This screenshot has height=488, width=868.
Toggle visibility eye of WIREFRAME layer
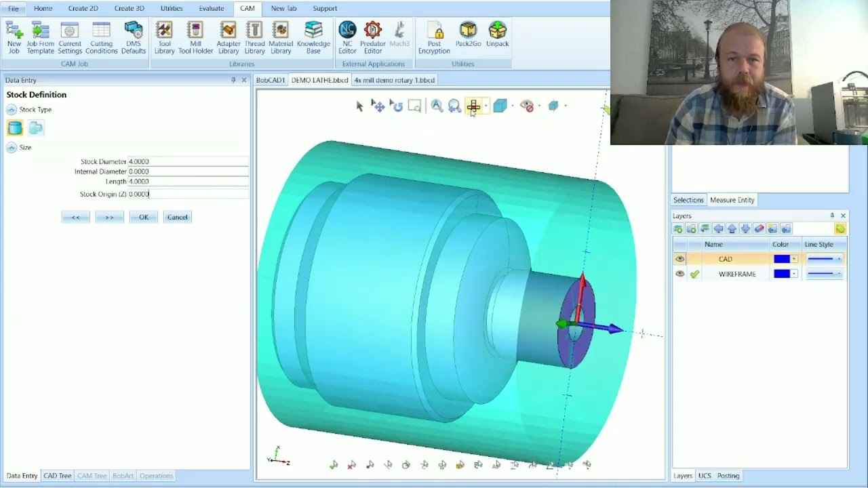[679, 274]
